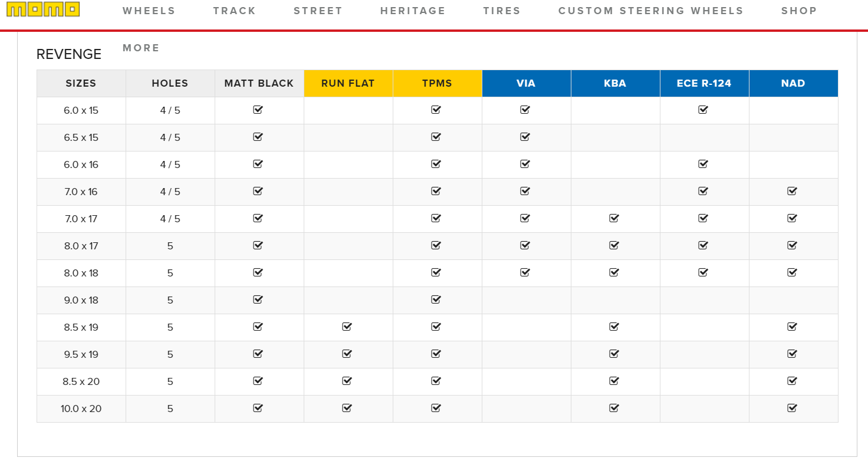The image size is (868, 461).
Task: Select the 6.0 x 15 size cell
Action: [x=81, y=110]
